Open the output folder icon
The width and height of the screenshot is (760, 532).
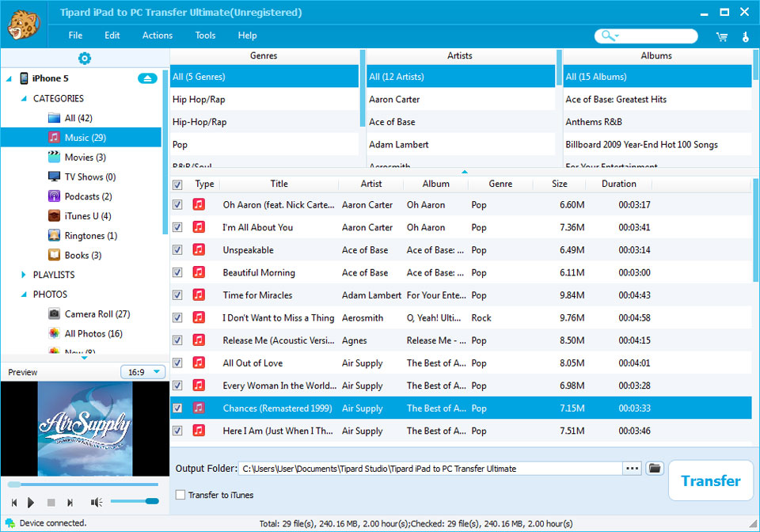click(655, 468)
